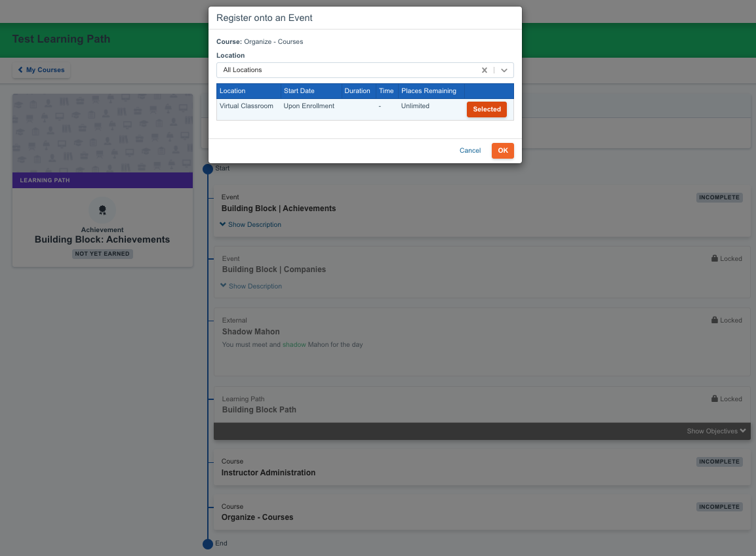Image resolution: width=756 pixels, height=556 pixels.
Task: Click the clear X in the Location field
Action: pos(484,69)
